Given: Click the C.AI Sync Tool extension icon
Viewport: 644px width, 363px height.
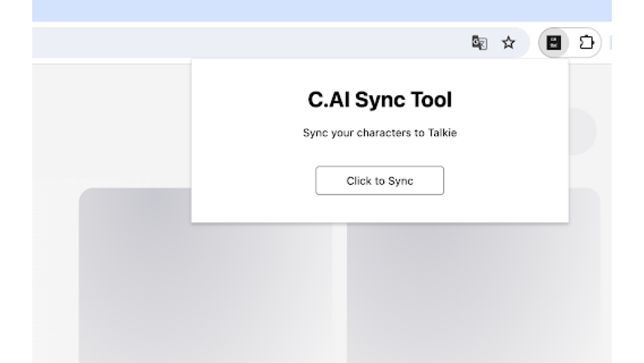Looking at the screenshot, I should [554, 43].
